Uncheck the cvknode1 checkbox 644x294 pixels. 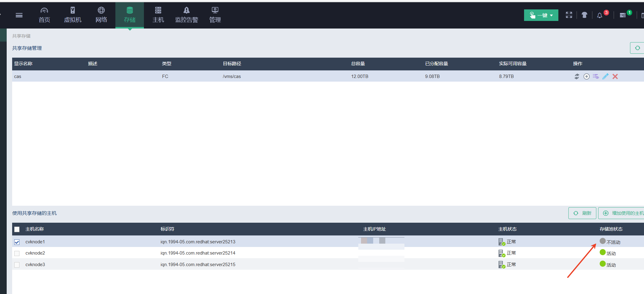(17, 242)
